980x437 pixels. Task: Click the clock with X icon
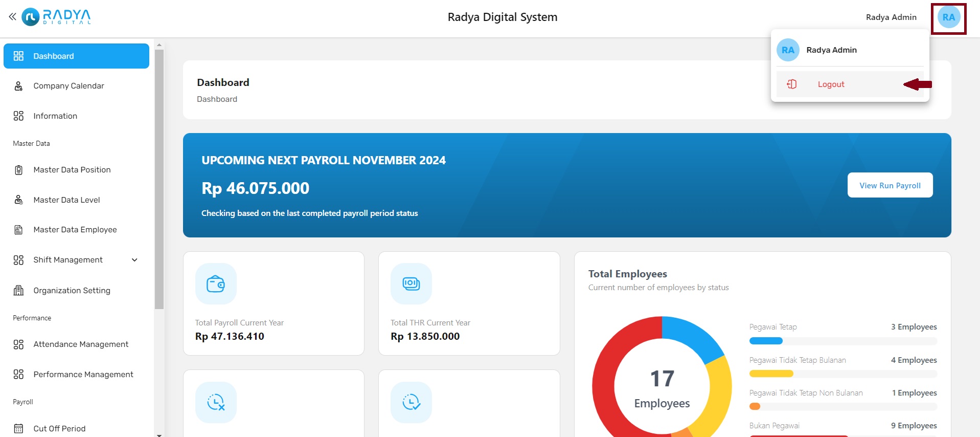(216, 403)
